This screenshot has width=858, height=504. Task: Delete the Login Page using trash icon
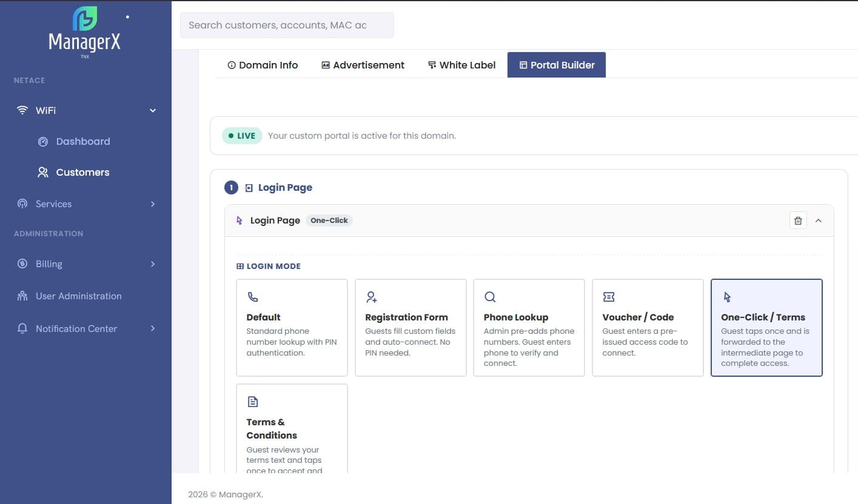click(798, 220)
